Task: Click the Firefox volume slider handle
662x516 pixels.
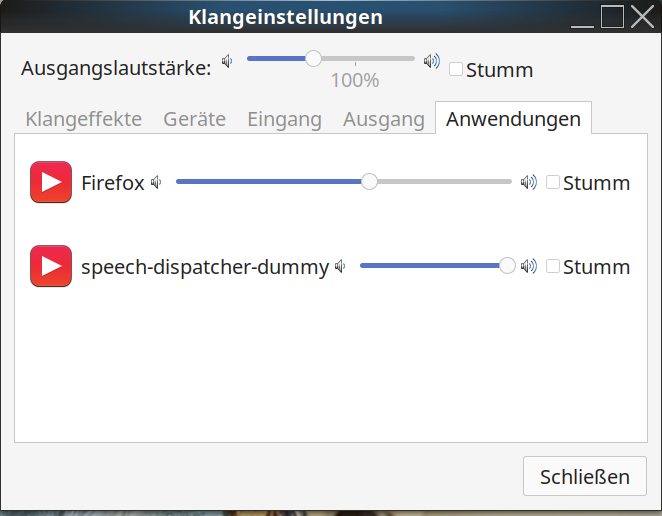Action: click(369, 182)
